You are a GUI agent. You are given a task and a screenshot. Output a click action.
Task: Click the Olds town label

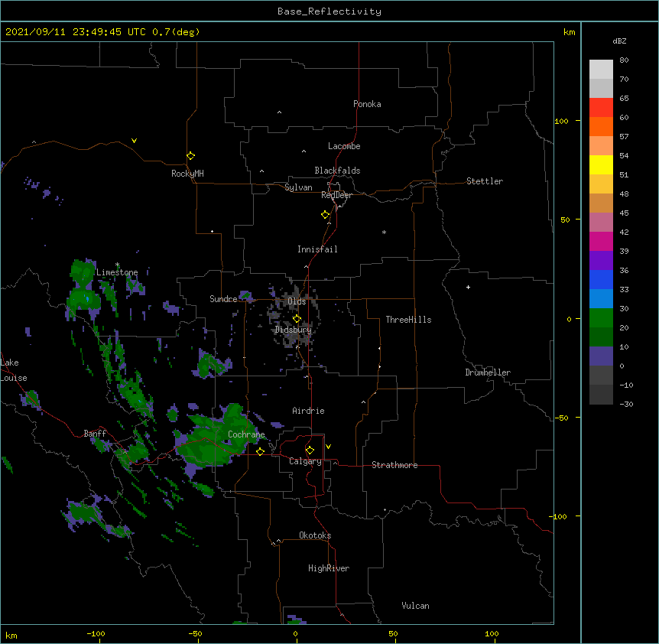[297, 301]
